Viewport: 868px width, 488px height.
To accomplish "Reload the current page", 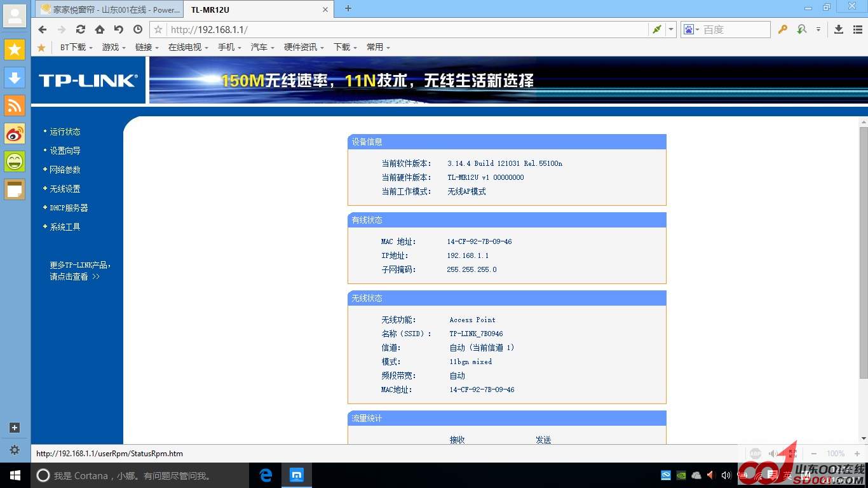I will point(81,29).
